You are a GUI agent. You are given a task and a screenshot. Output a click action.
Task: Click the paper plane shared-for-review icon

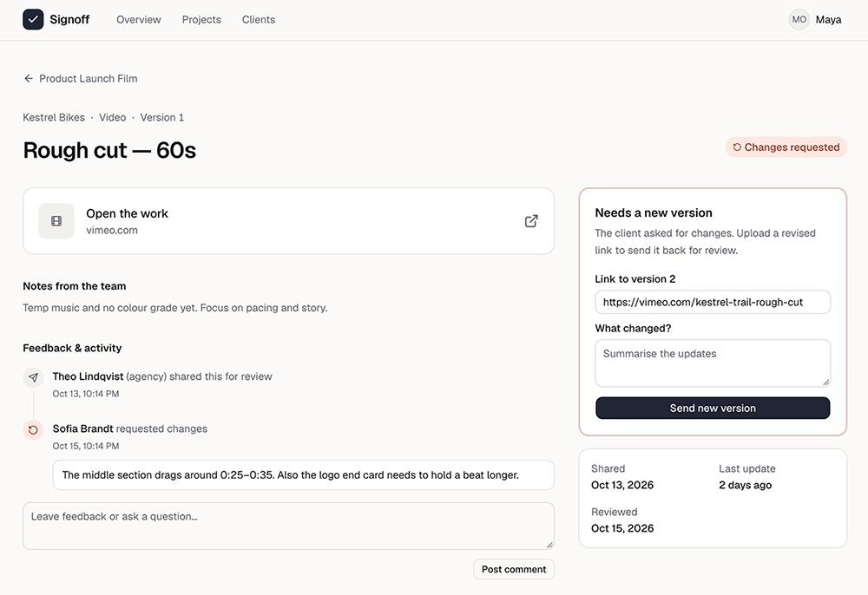(33, 377)
